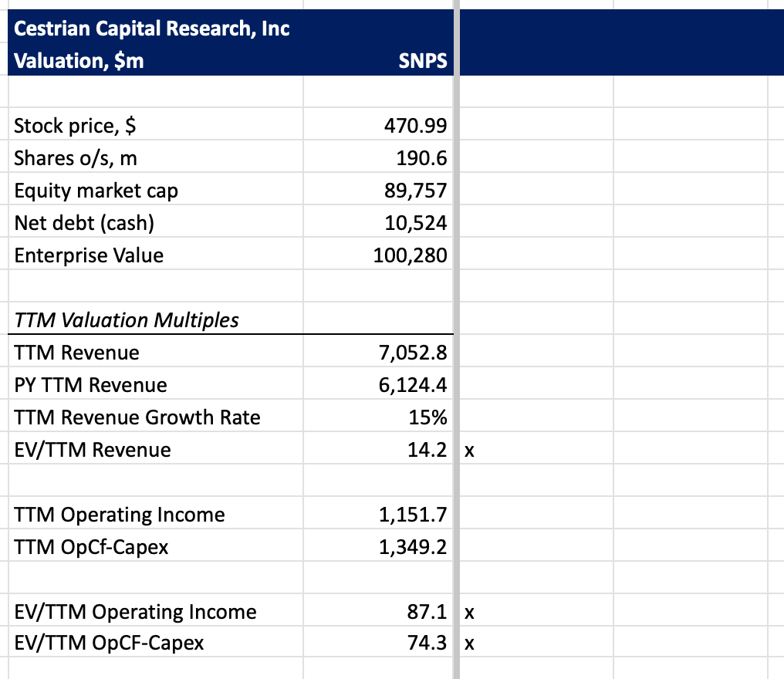Select the 'Valuation, $m' label cell
The image size is (784, 679).
79,61
